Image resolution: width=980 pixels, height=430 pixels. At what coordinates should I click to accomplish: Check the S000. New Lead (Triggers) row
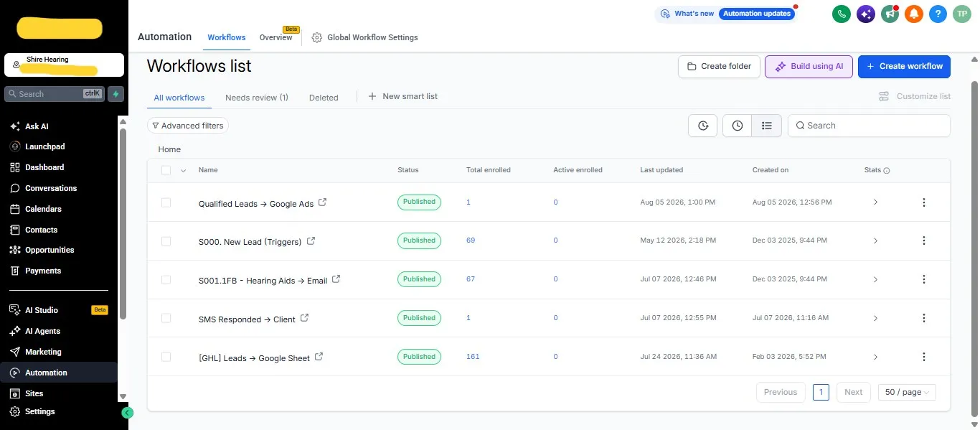point(166,241)
